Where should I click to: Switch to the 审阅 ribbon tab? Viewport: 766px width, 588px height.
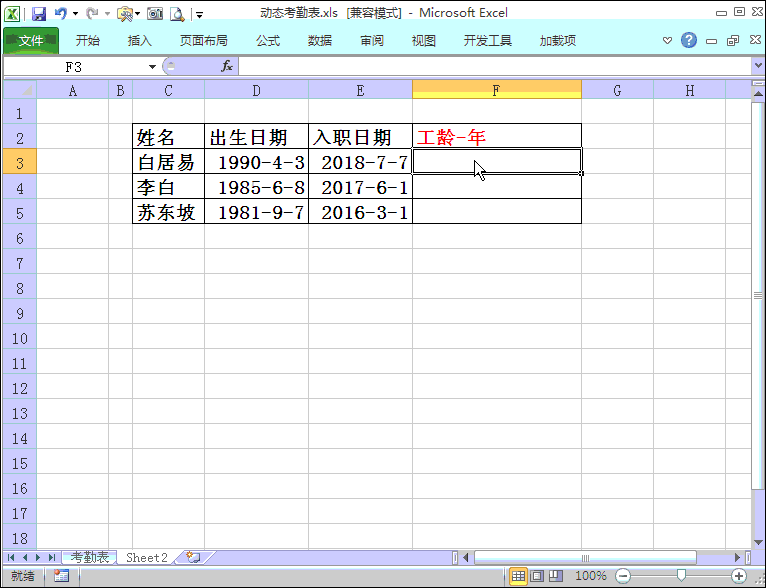coord(372,41)
